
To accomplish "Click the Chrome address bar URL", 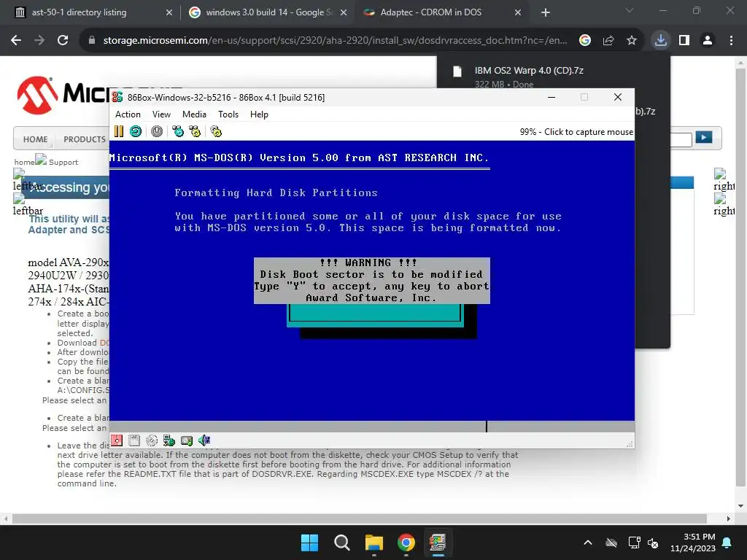I will pos(335,41).
